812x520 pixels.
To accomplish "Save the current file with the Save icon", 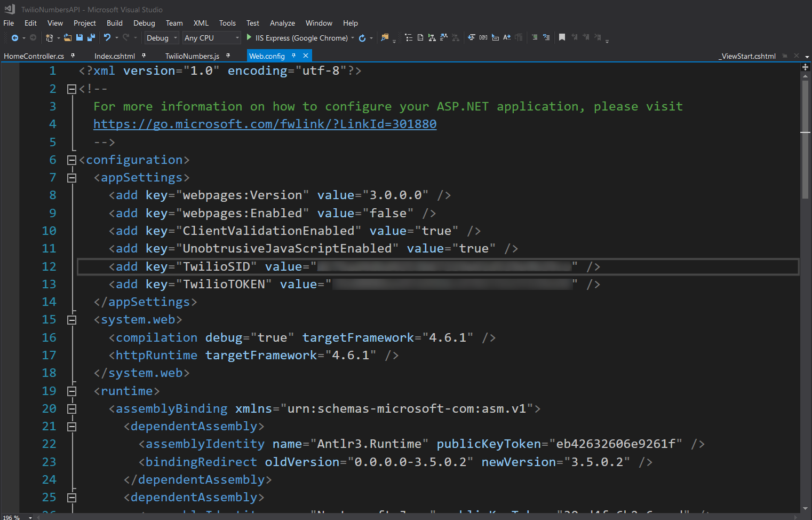I will click(x=79, y=38).
